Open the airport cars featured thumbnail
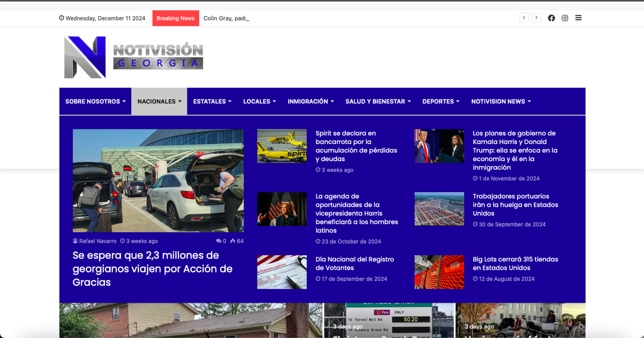 (158, 181)
